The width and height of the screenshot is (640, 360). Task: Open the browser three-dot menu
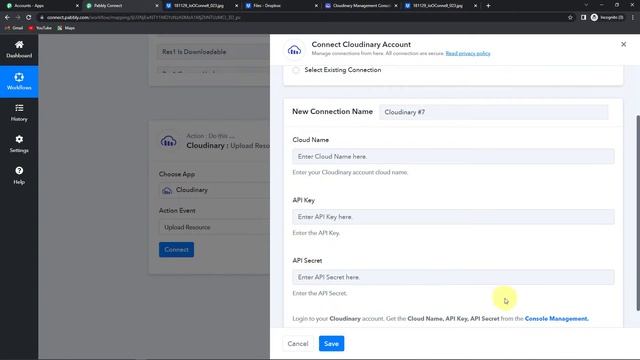click(x=633, y=18)
